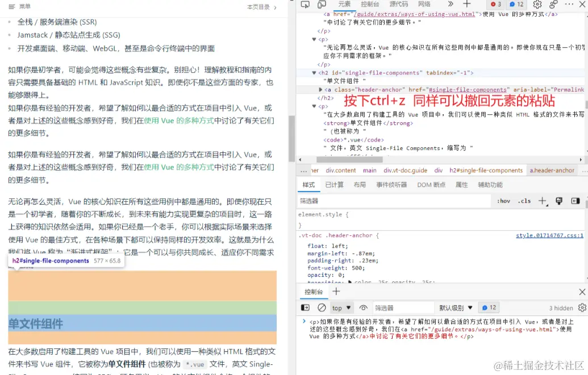
Task: Toggle the :hov element state panel
Action: (x=503, y=201)
